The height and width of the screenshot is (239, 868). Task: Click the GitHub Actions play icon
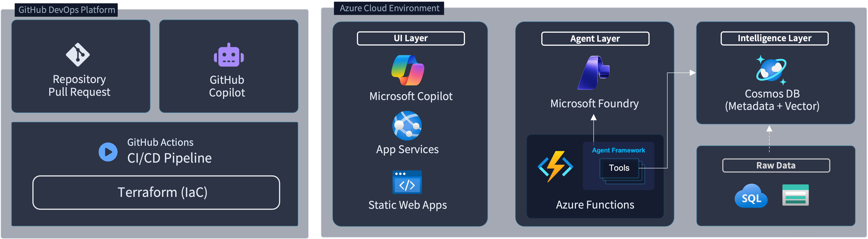108,152
